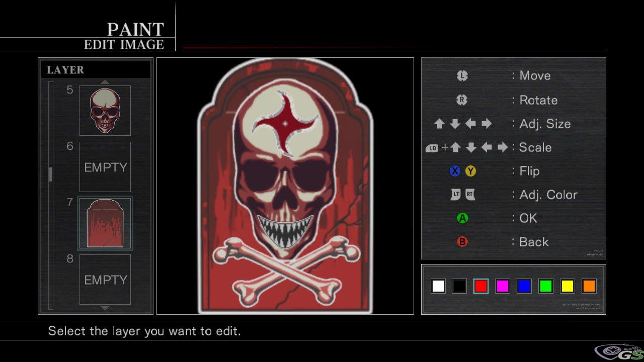The image size is (644, 362).
Task: Pick the red color swatch
Action: (x=481, y=286)
